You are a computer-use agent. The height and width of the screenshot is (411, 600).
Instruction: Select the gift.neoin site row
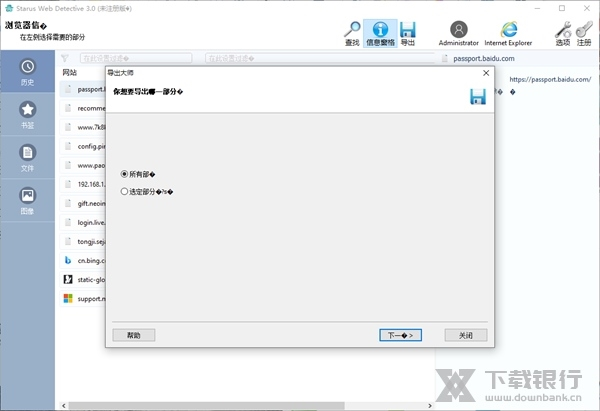[x=83, y=203]
